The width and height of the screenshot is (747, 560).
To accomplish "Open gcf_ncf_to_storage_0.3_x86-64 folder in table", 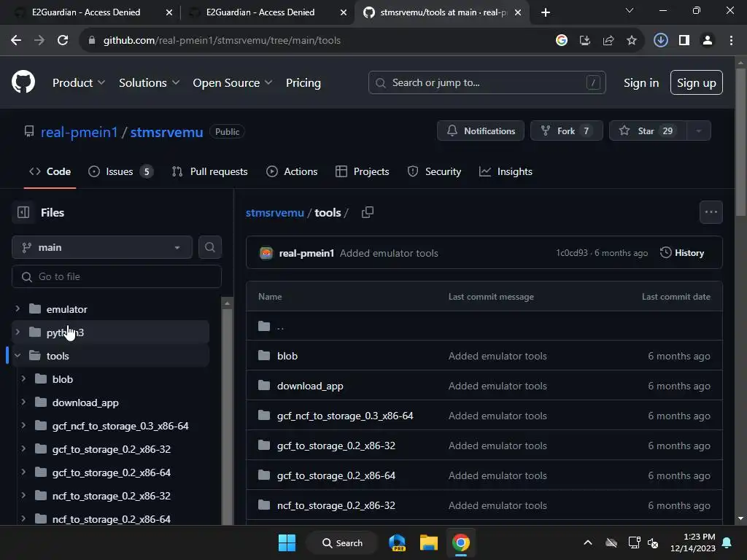I will [345, 416].
